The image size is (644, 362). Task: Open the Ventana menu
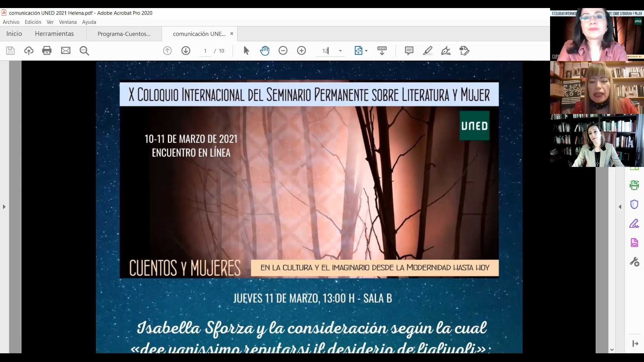[68, 22]
